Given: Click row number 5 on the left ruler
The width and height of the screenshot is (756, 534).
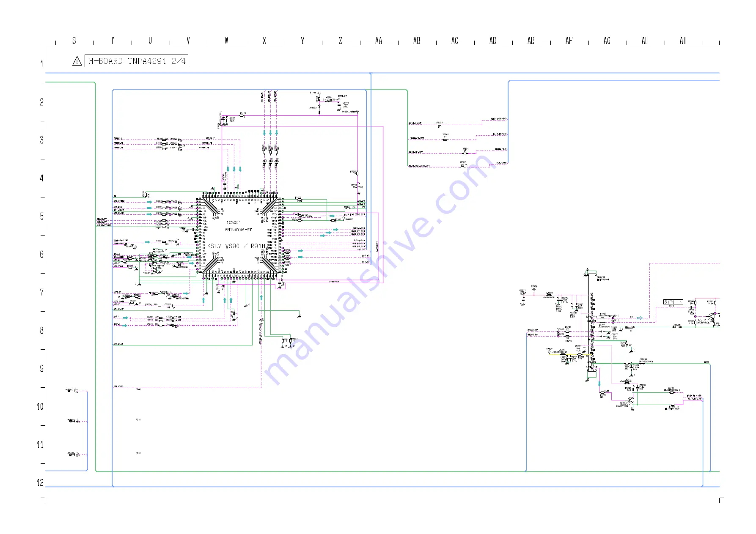Looking at the screenshot, I should pyautogui.click(x=41, y=216).
